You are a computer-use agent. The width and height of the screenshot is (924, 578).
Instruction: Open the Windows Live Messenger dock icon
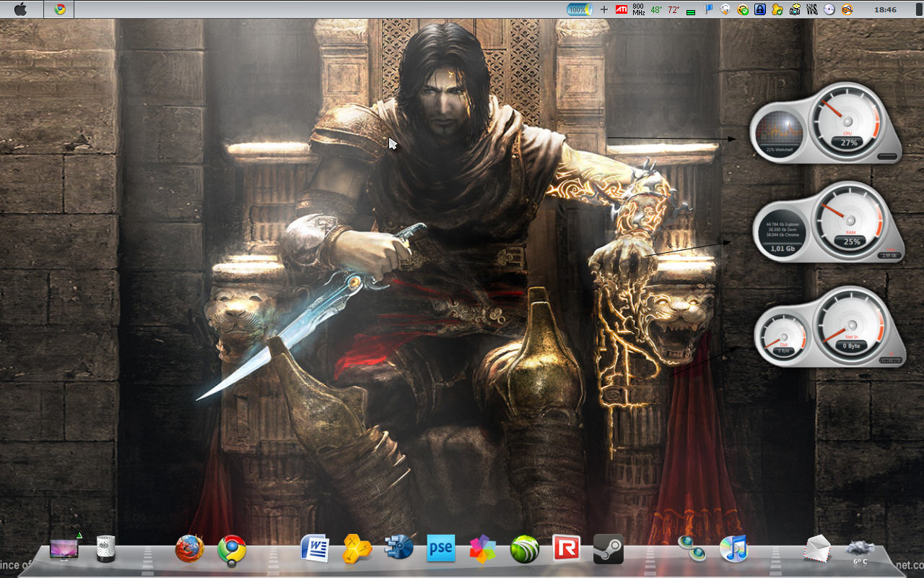(x=693, y=549)
